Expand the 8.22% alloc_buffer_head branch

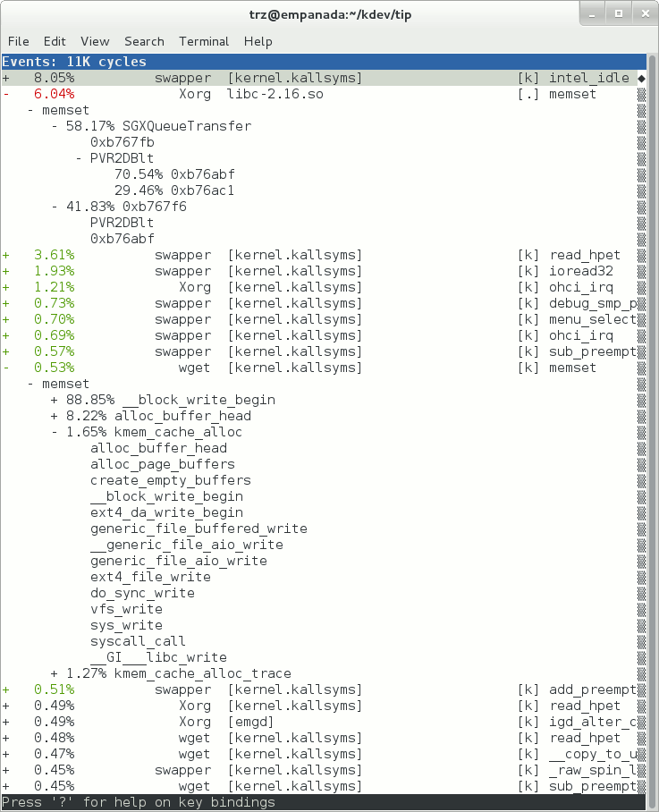click(55, 416)
